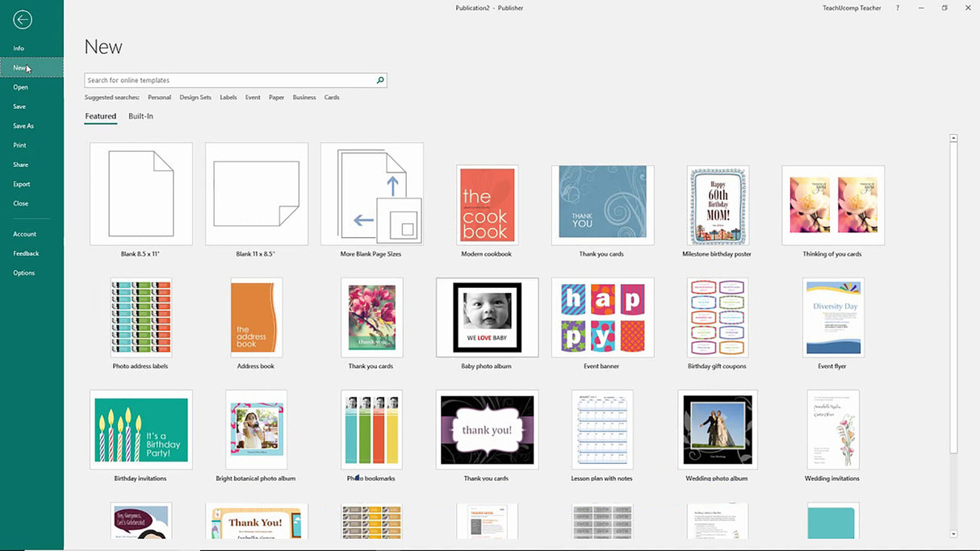Select the Featured tab
The height and width of the screenshot is (551, 980).
tap(100, 115)
